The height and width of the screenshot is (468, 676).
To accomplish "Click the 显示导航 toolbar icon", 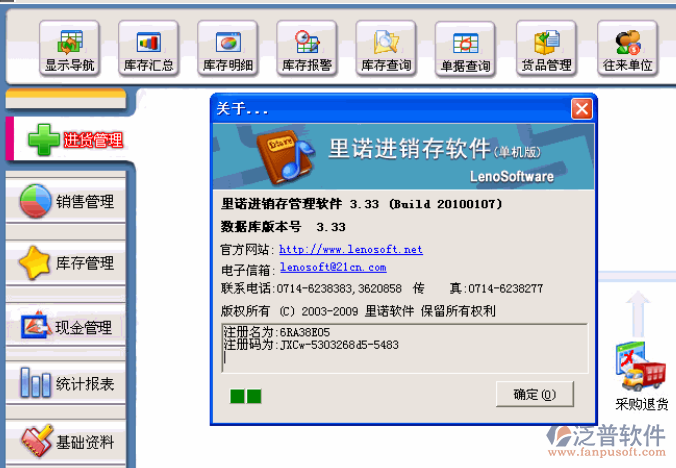I will 69,49.
